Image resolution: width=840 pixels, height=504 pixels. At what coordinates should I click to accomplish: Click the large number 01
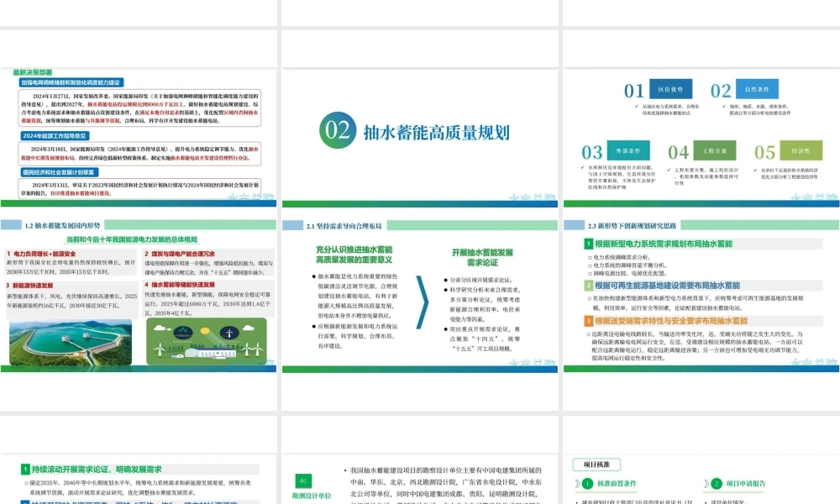point(634,91)
